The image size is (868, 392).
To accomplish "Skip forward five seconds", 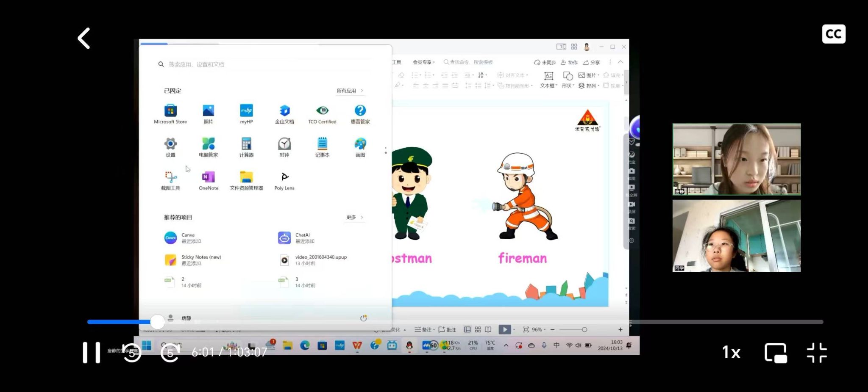I will pyautogui.click(x=170, y=353).
